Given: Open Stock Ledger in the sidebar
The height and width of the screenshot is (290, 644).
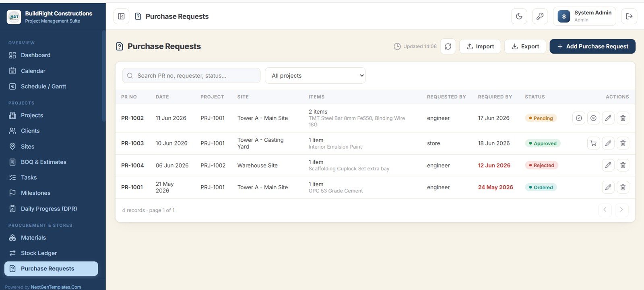Looking at the screenshot, I should pyautogui.click(x=51, y=253).
